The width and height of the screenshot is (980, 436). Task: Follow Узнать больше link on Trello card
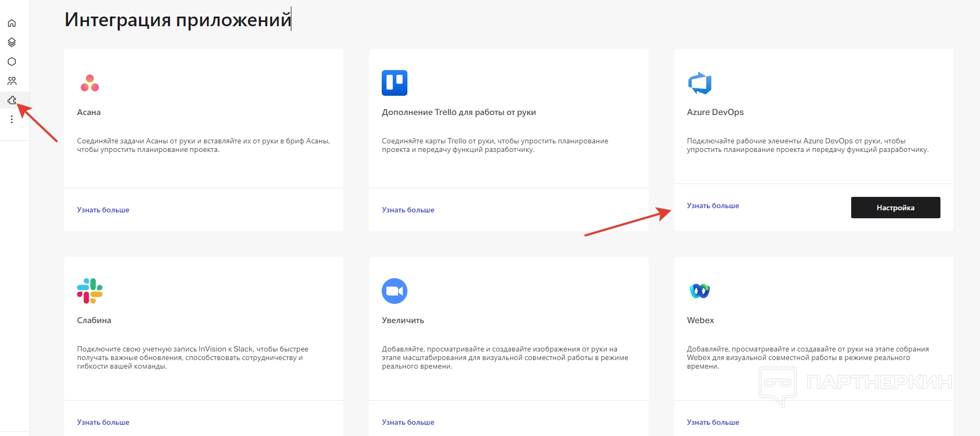coord(408,210)
